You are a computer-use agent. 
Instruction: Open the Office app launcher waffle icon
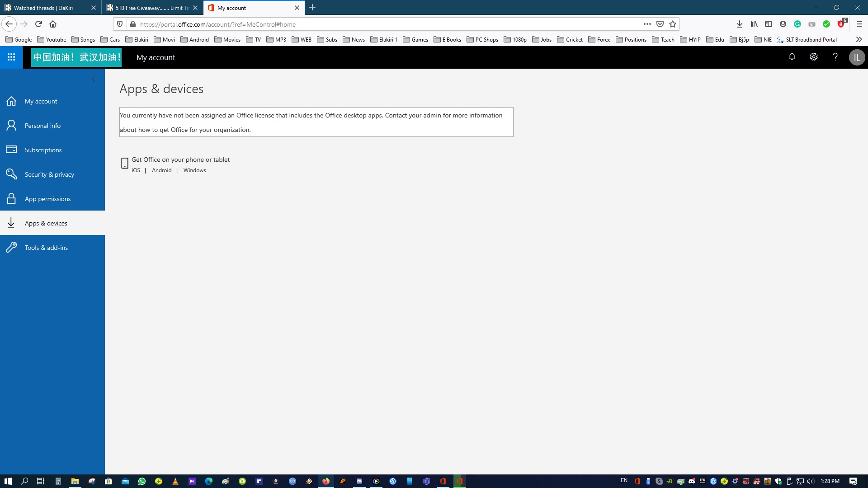(11, 57)
